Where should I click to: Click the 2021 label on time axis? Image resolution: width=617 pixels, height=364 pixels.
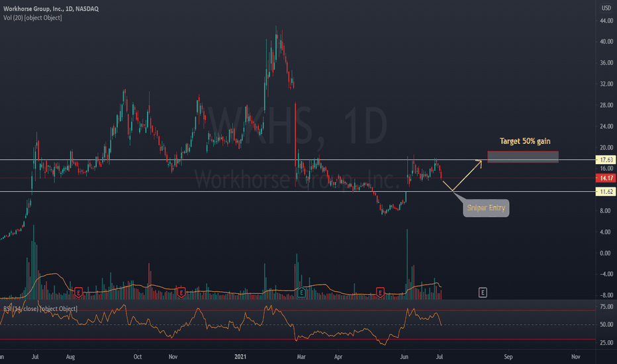click(240, 357)
